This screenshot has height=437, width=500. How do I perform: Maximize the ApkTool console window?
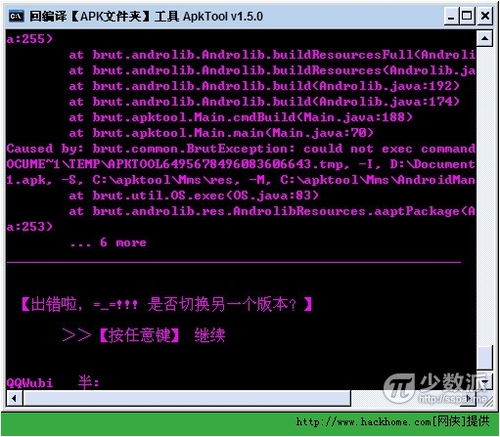pos(467,16)
